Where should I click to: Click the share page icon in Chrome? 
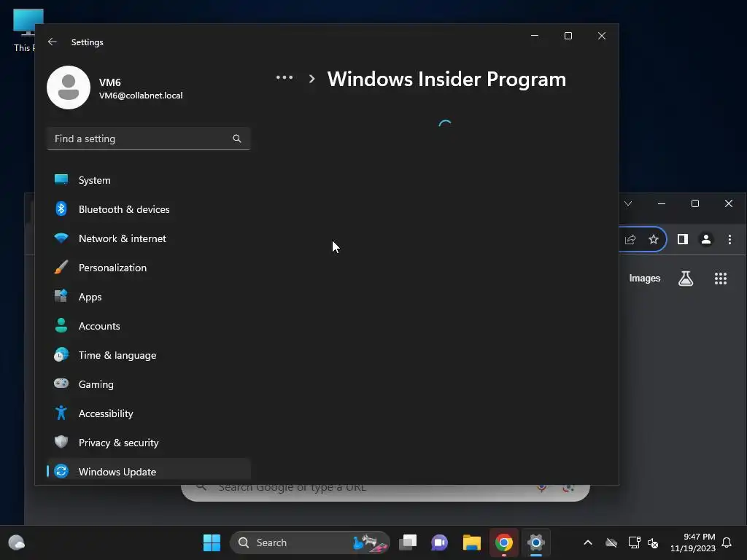630,239
